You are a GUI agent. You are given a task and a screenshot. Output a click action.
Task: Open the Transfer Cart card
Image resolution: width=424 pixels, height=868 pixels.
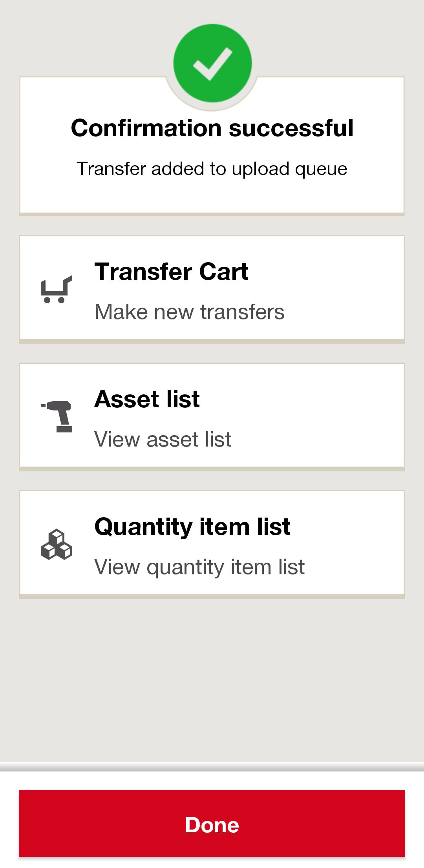pyautogui.click(x=212, y=289)
